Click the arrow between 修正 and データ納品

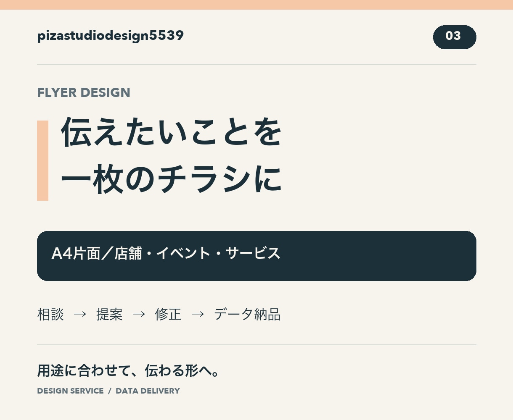pos(198,314)
